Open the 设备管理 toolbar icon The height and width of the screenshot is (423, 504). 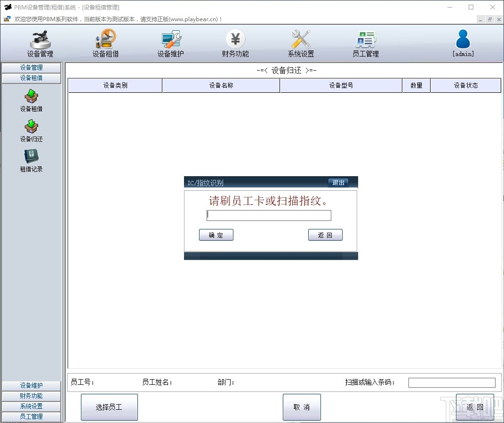(40, 42)
